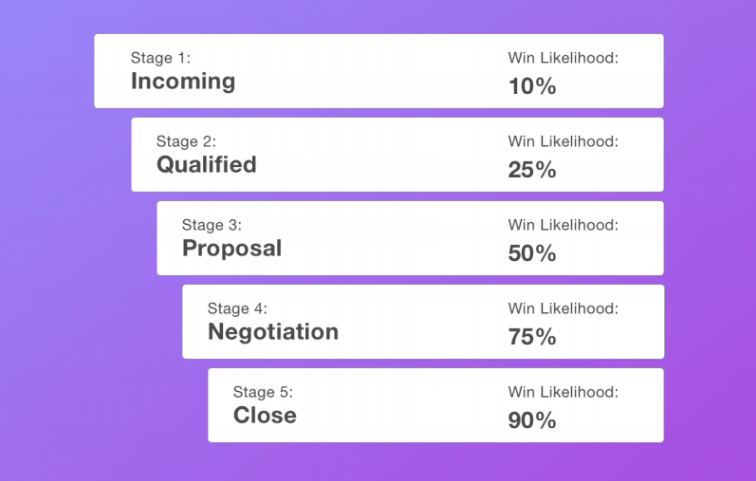
Task: Click the "Stage 3:" label
Action: pyautogui.click(x=211, y=225)
